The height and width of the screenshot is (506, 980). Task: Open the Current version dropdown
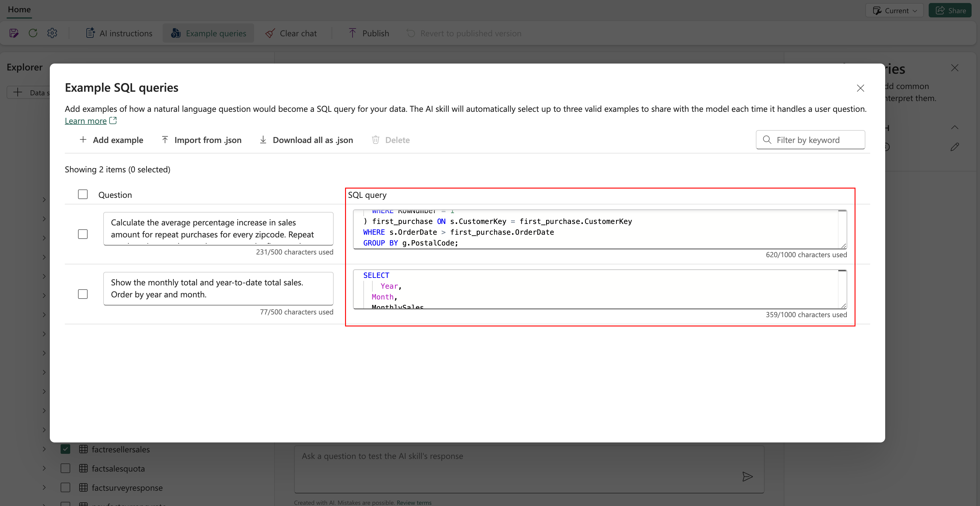point(894,10)
